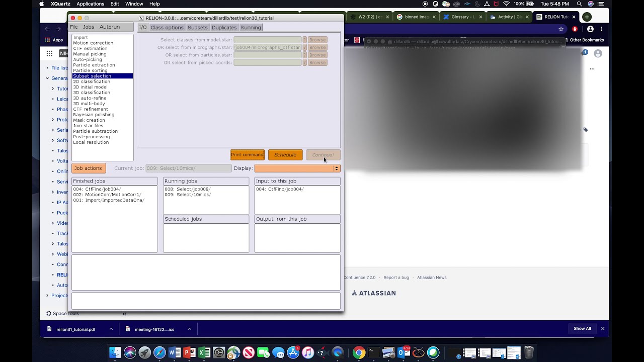Open Chrome three-dot menu
Screen dimensions: 644x362
pyautogui.click(x=601, y=29)
